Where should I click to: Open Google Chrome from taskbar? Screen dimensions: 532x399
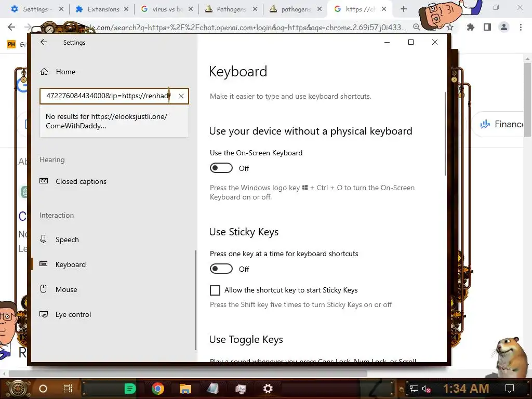[x=158, y=389]
